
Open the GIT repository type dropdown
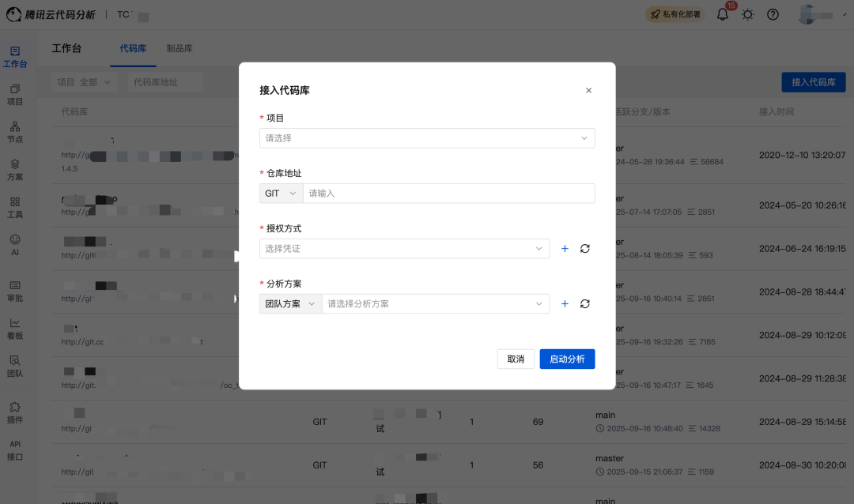pyautogui.click(x=281, y=194)
